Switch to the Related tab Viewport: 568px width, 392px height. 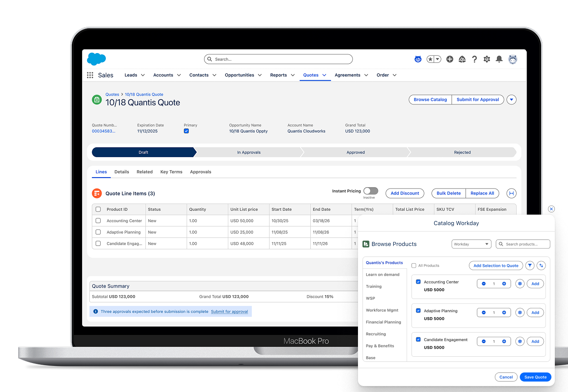point(145,172)
